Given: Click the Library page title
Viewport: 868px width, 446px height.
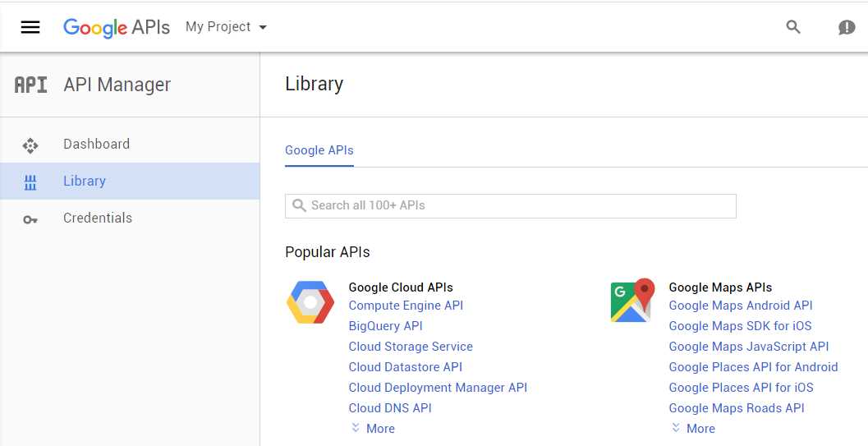Looking at the screenshot, I should tap(314, 84).
